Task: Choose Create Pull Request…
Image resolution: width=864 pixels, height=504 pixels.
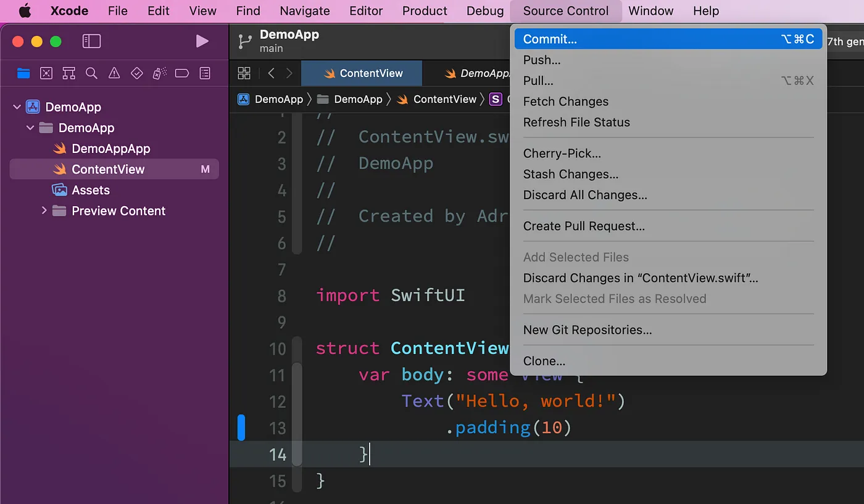Action: pyautogui.click(x=668, y=226)
